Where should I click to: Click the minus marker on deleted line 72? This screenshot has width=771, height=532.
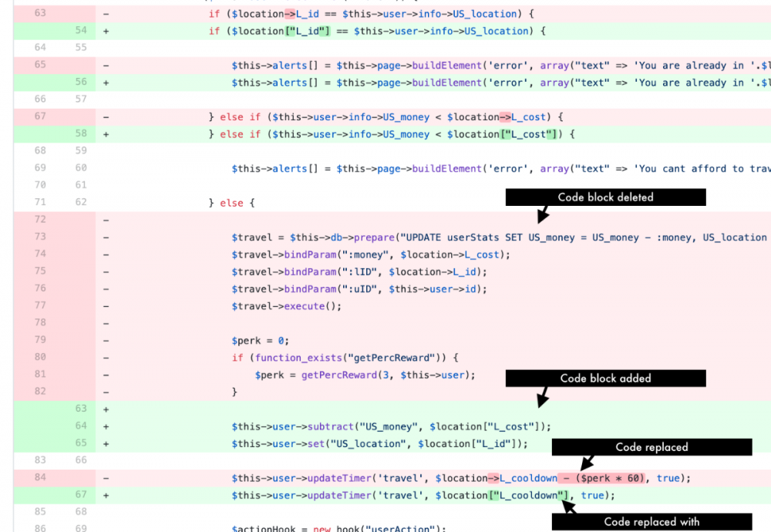pyautogui.click(x=106, y=219)
